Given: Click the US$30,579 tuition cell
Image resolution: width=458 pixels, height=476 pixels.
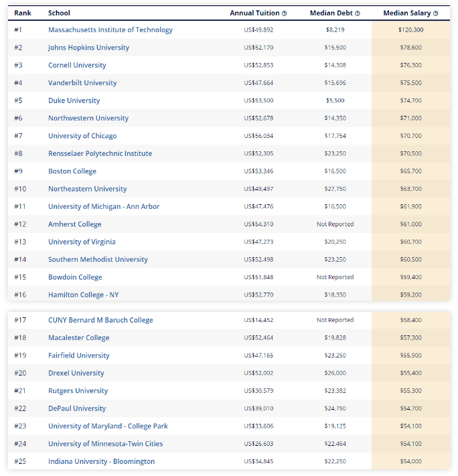Looking at the screenshot, I should coord(258,390).
